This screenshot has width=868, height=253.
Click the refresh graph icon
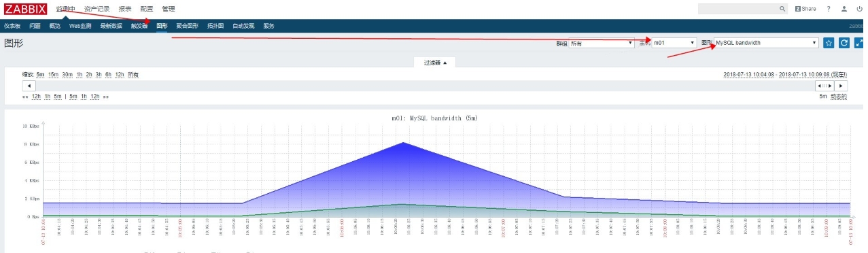coord(844,43)
